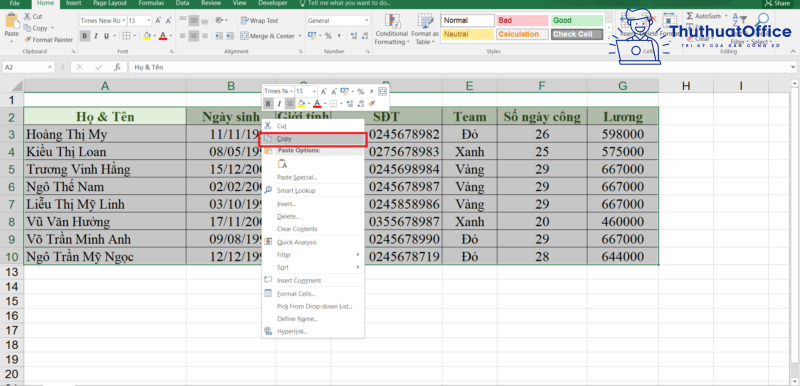This screenshot has height=386, width=800.
Task: Toggle Center horizontal alignment in ribbon
Action: pos(194,36)
